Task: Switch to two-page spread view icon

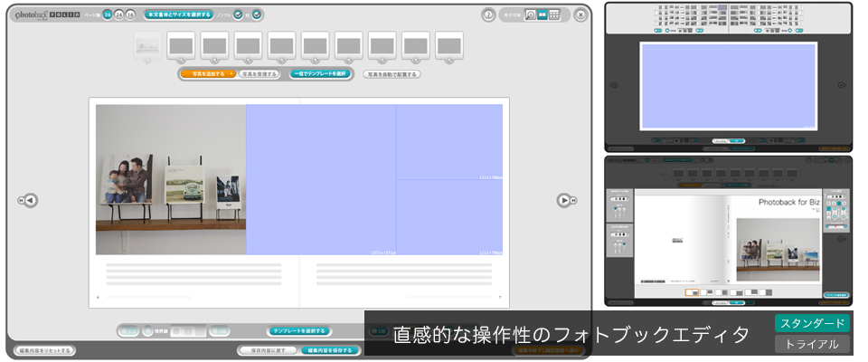Action: coord(542,15)
